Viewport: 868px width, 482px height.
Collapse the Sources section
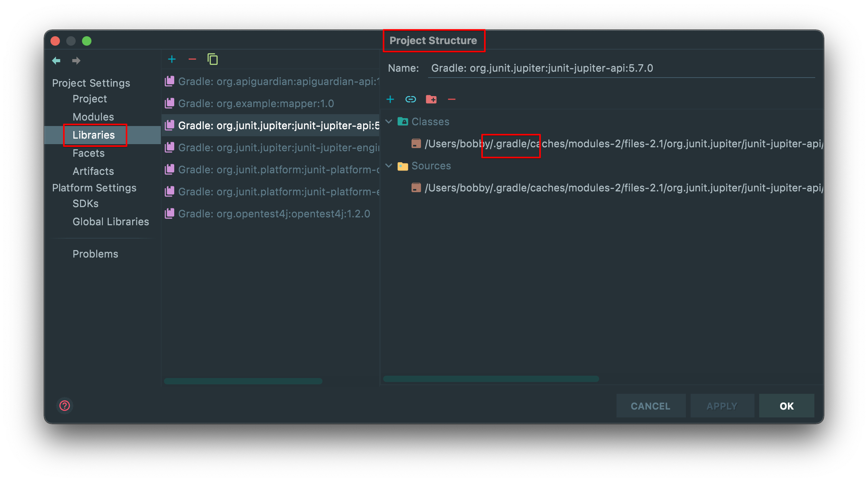(x=389, y=166)
